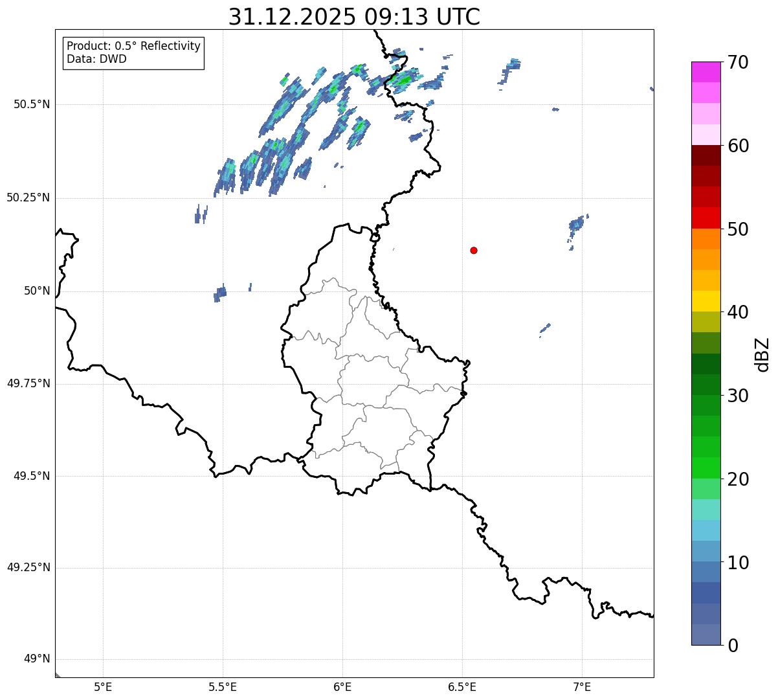
Task: Click the 50°N latitude label
Action: coord(37,291)
